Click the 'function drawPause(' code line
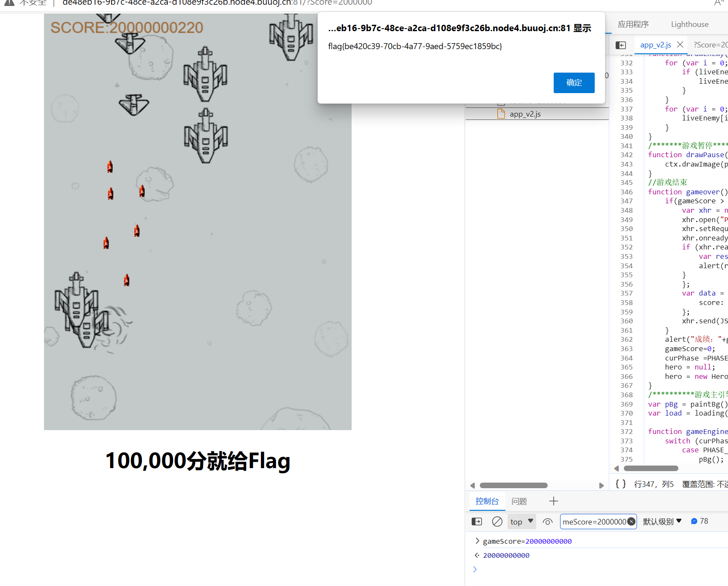The width and height of the screenshot is (728, 586). pos(688,155)
